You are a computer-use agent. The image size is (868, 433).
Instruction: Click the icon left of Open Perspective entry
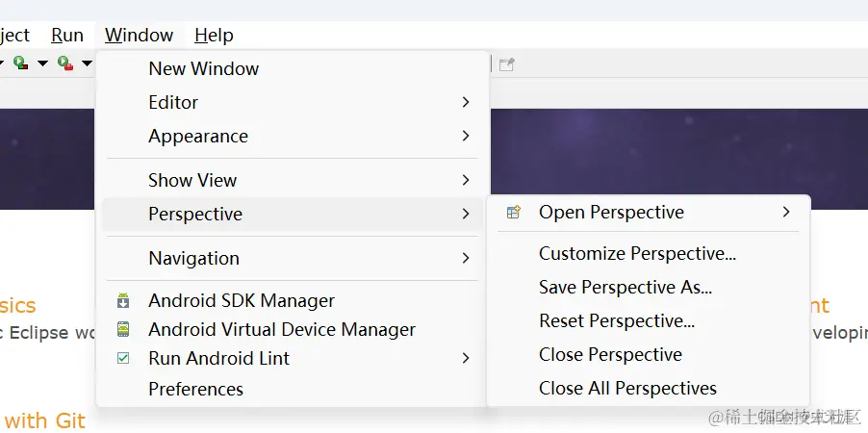point(514,213)
